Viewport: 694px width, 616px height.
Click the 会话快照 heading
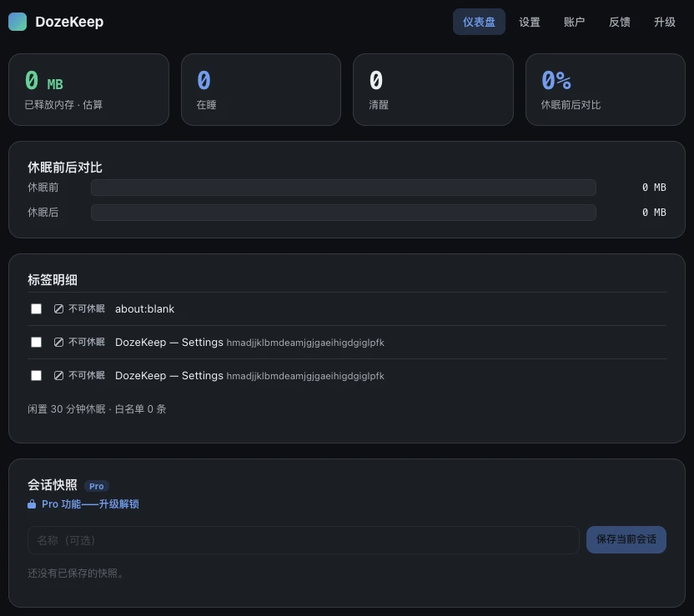point(53,485)
